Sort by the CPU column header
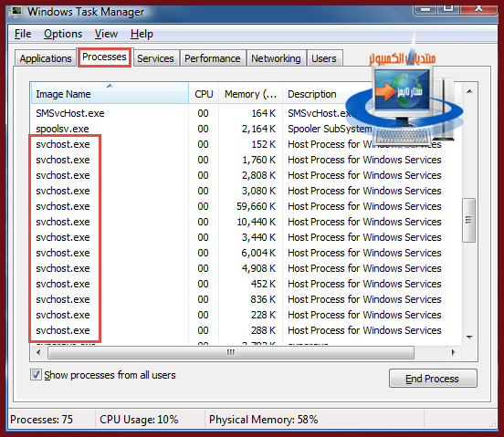504x437 pixels. tap(204, 94)
